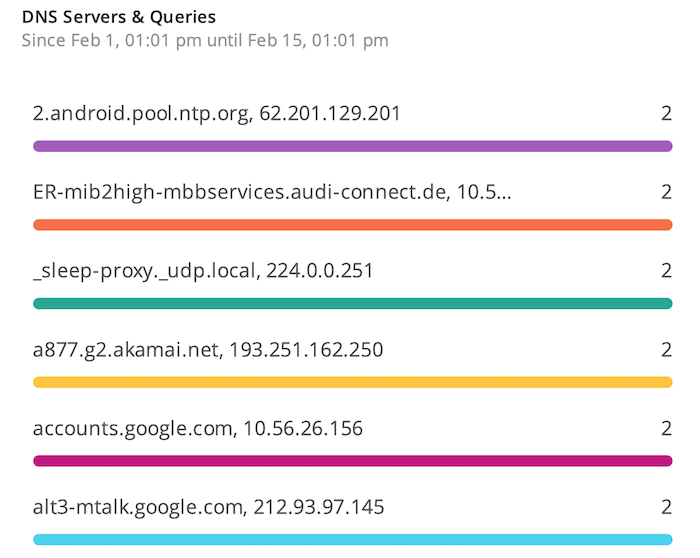Click the count next to 2.android.pool.ntp.org
Image resolution: width=700 pixels, height=558 pixels.
click(x=666, y=113)
